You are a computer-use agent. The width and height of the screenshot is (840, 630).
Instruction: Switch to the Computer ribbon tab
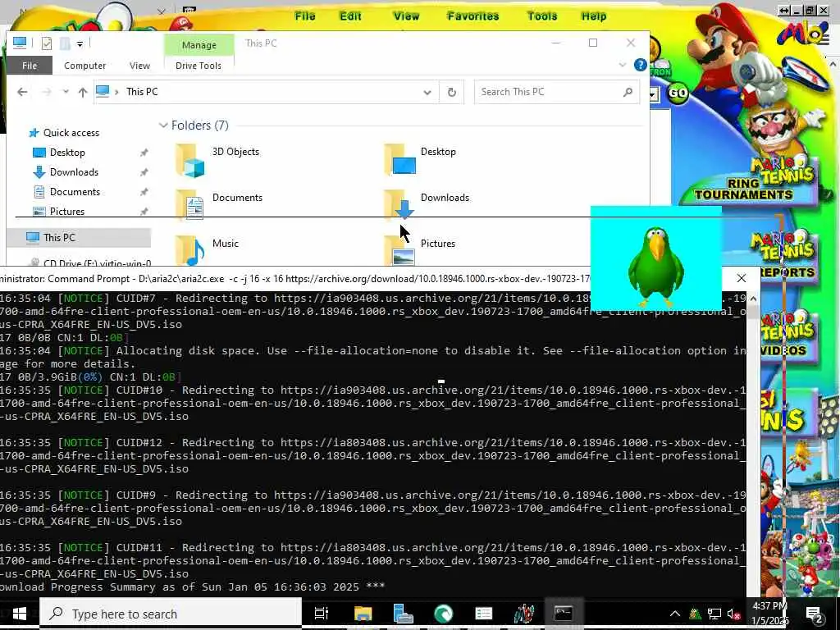84,66
